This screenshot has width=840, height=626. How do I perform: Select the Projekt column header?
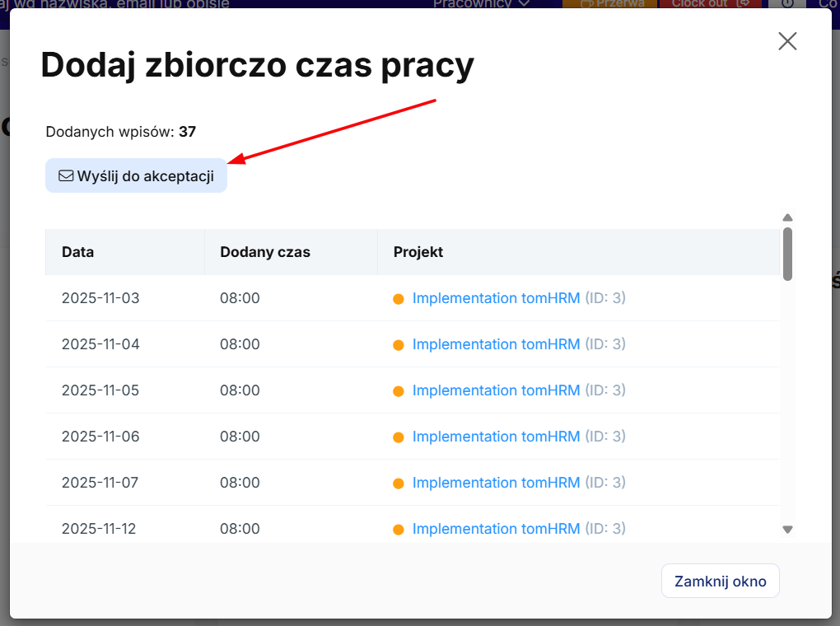(x=418, y=252)
